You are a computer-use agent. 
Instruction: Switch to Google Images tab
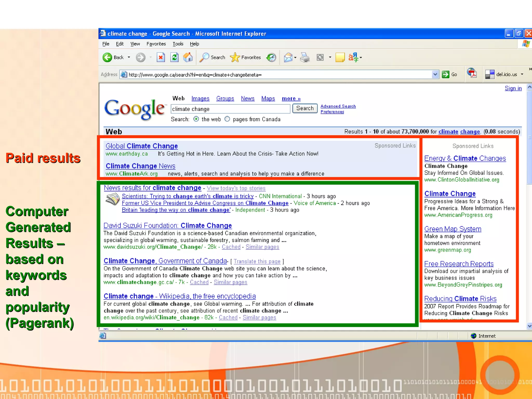coord(200,98)
